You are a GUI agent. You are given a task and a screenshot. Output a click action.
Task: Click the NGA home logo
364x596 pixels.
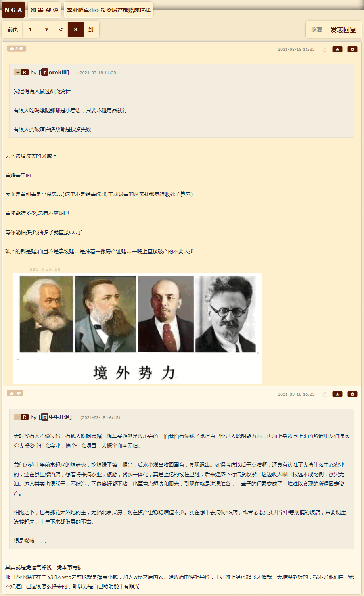tap(13, 10)
